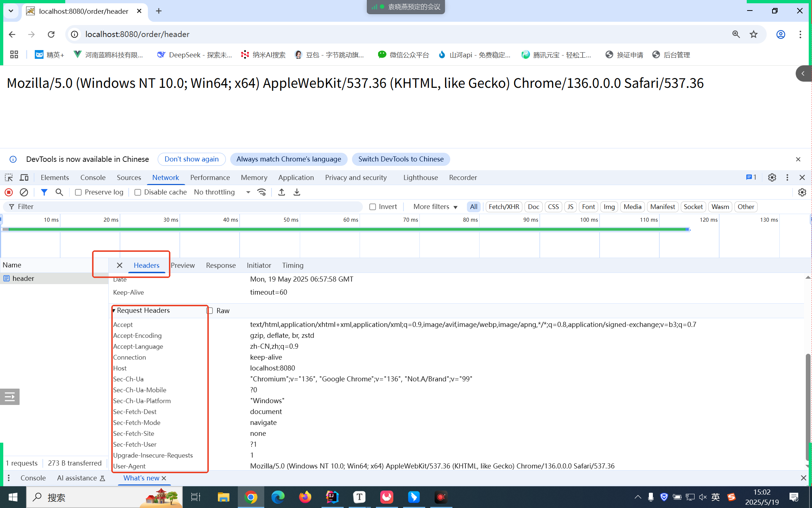
Task: Toggle device toolbar icon
Action: (x=24, y=177)
